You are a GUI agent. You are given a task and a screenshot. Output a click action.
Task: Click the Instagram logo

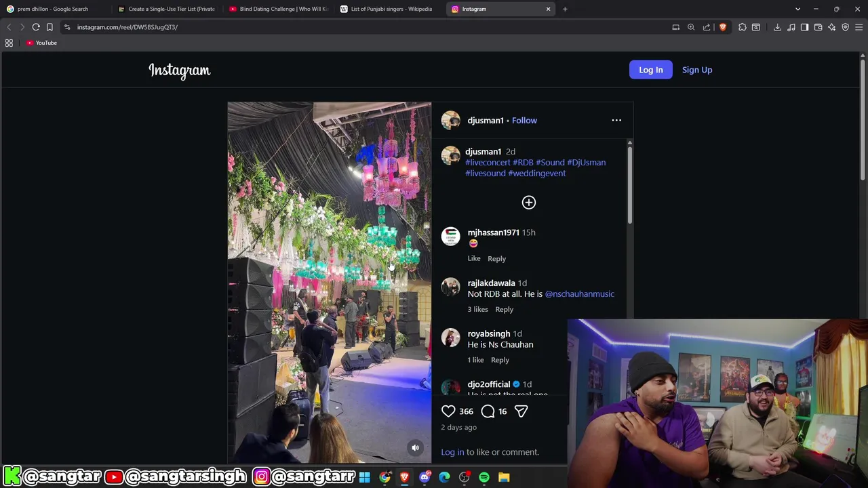pyautogui.click(x=180, y=70)
